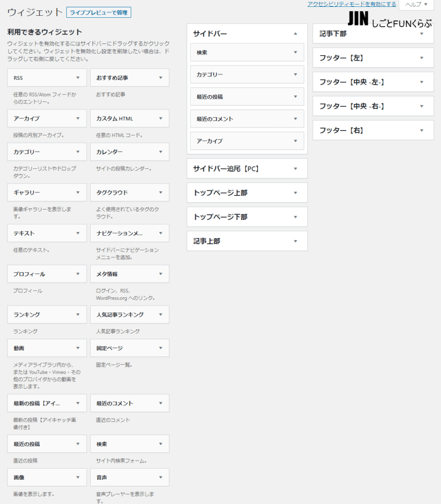Expand the フッター【右】 widget area
The image size is (441, 504).
coord(422,130)
